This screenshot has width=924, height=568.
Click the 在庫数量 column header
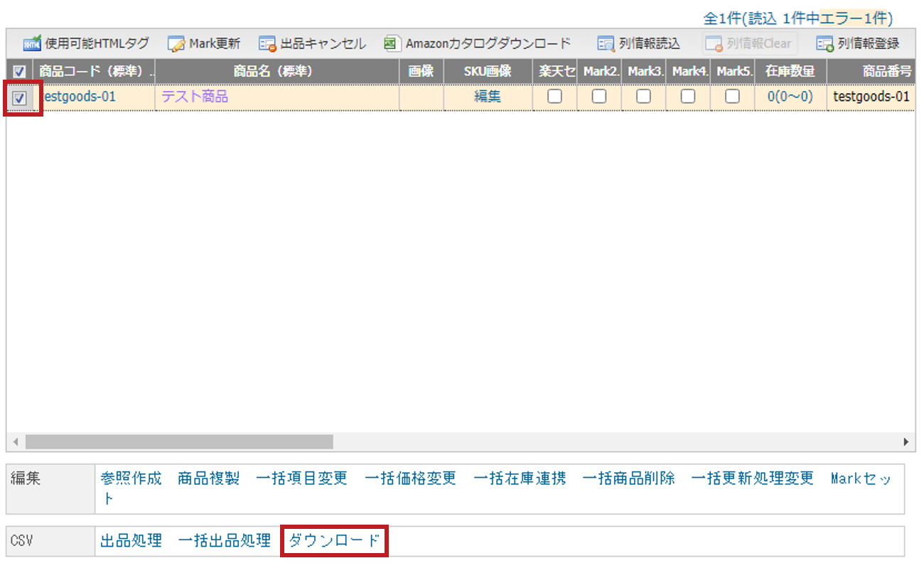coord(790,71)
